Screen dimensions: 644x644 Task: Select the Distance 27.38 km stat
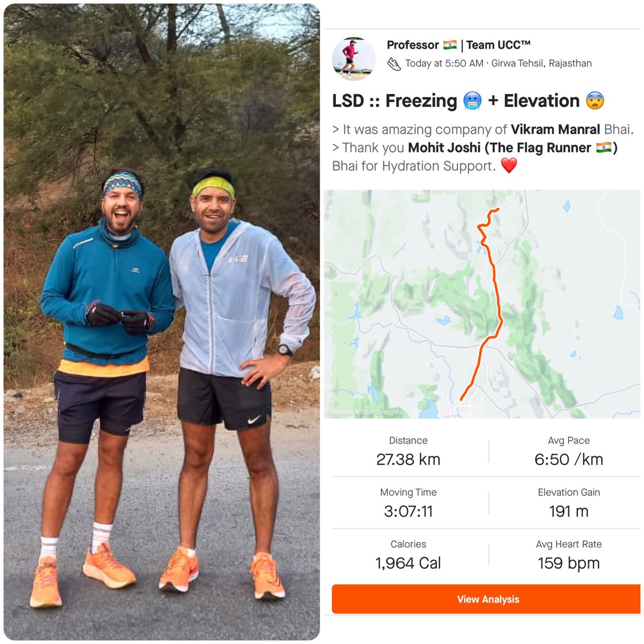(x=408, y=451)
